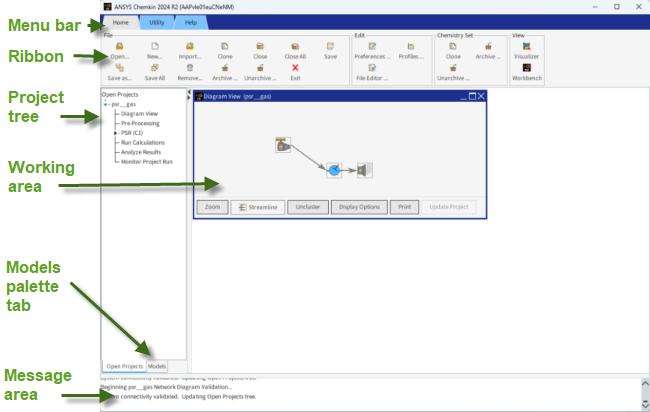The width and height of the screenshot is (650, 412).
Task: Open Diagram View in project tree
Action: (139, 114)
